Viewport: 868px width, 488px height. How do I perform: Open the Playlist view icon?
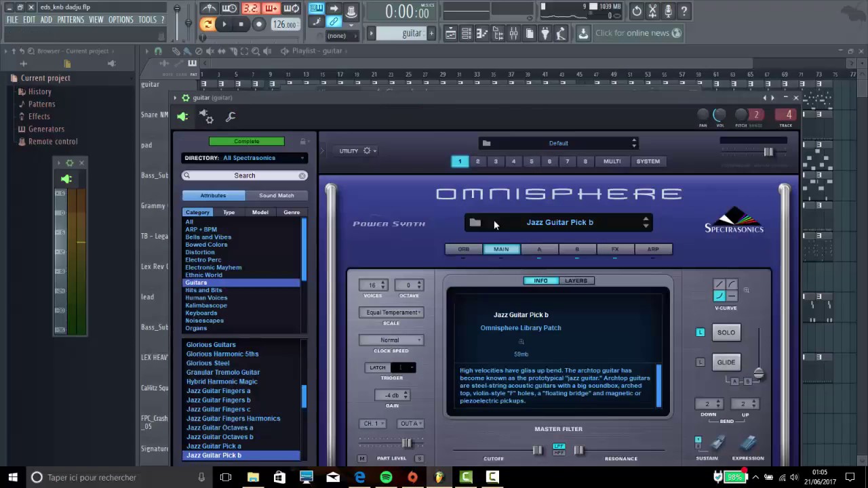pos(451,33)
